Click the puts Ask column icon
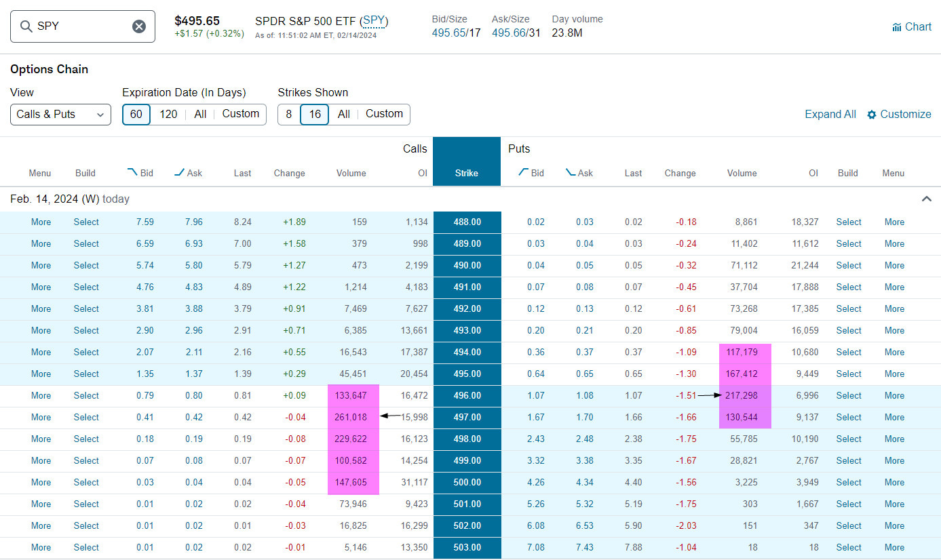941x560 pixels. (x=571, y=173)
